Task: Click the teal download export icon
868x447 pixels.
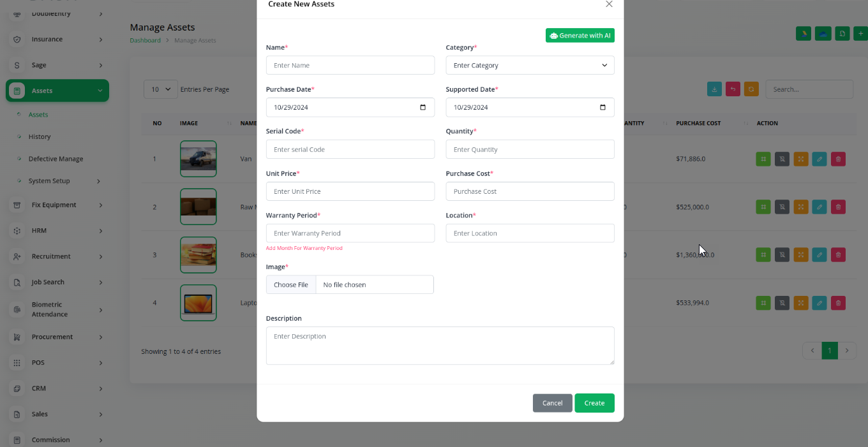Action: tap(715, 89)
